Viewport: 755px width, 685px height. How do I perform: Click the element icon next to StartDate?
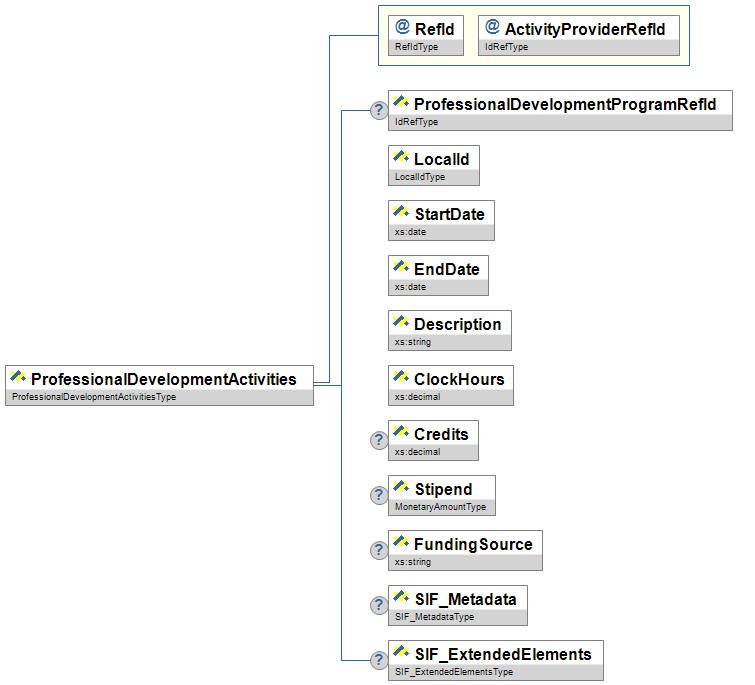401,214
